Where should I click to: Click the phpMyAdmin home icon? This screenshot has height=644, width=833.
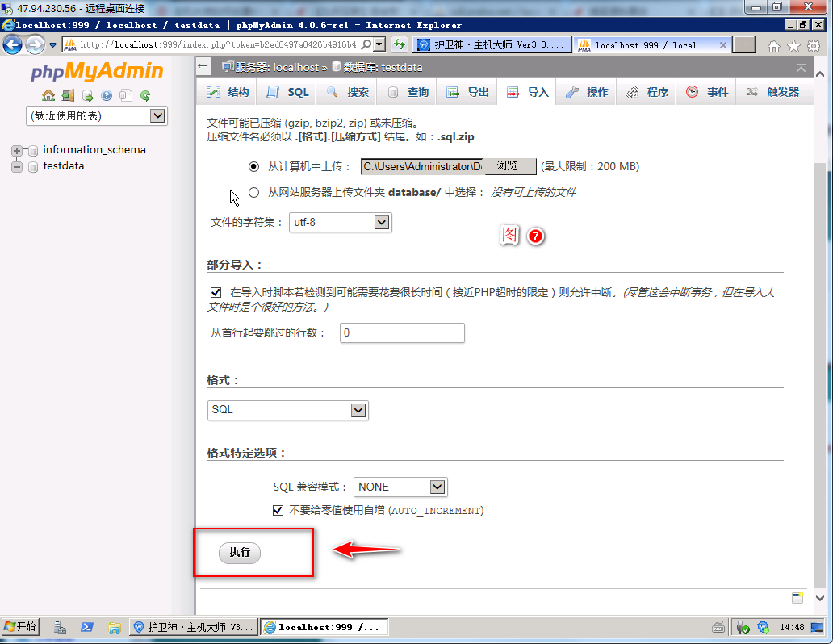pyautogui.click(x=48, y=95)
